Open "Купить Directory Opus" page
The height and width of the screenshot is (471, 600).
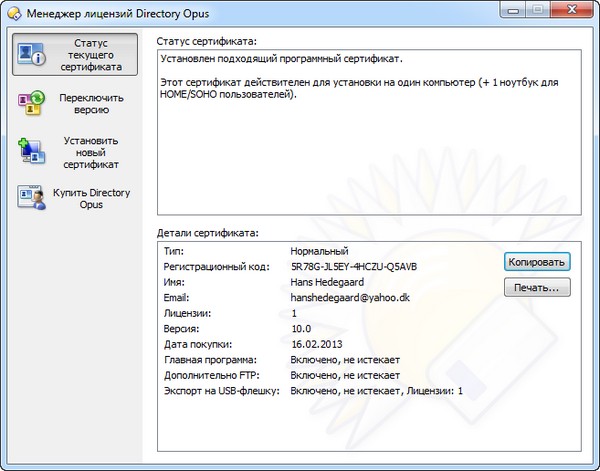tap(75, 198)
